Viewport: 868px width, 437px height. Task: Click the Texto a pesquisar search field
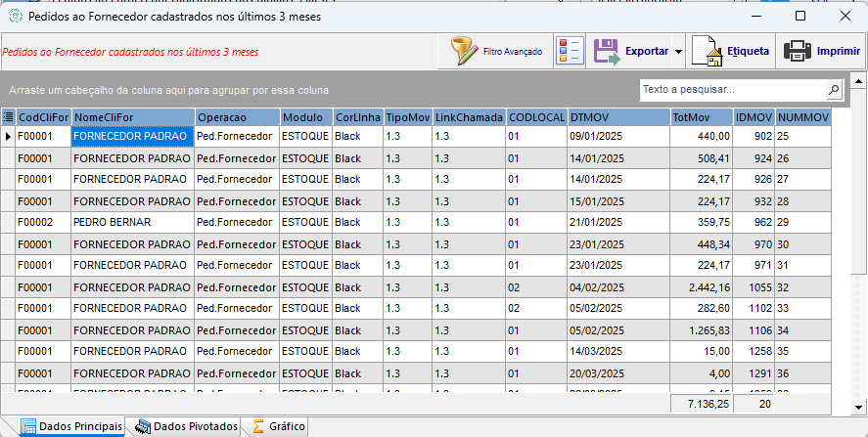(x=732, y=90)
